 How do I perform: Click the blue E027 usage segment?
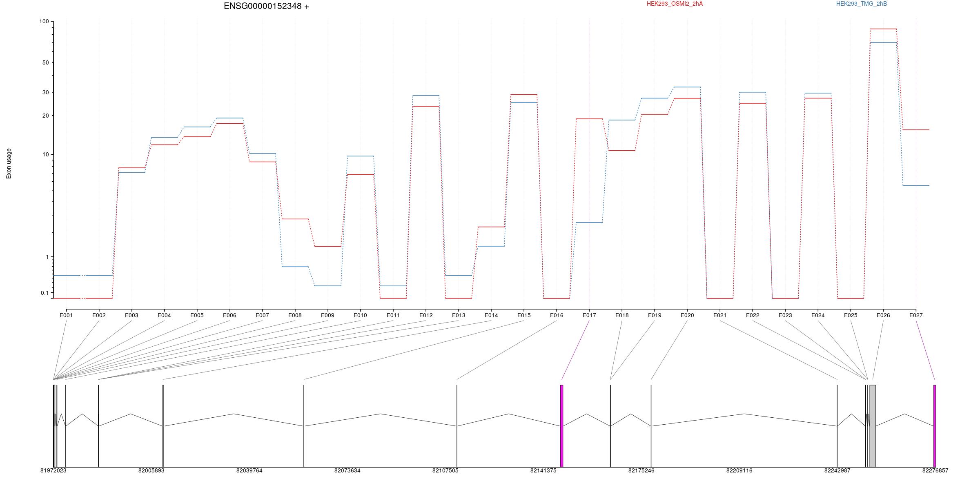tap(916, 186)
